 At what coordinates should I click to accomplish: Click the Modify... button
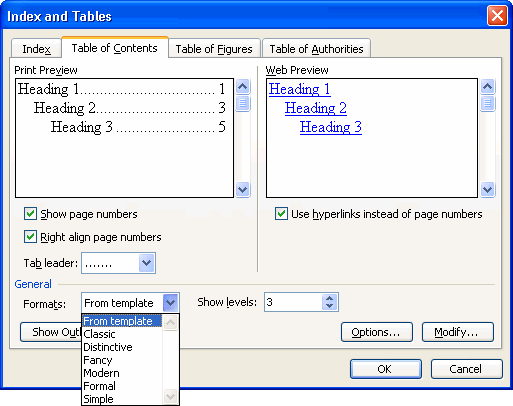[x=458, y=332]
